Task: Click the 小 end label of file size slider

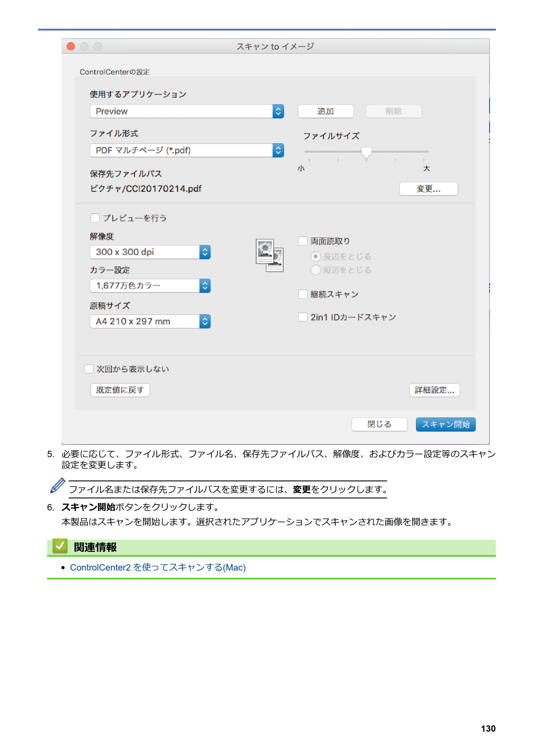Action: (x=301, y=169)
